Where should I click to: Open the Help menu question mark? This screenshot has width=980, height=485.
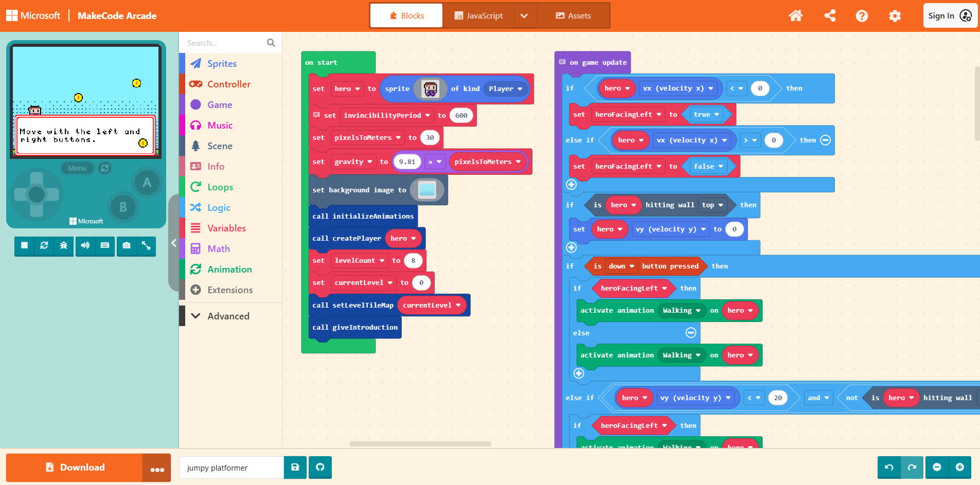pyautogui.click(x=862, y=16)
